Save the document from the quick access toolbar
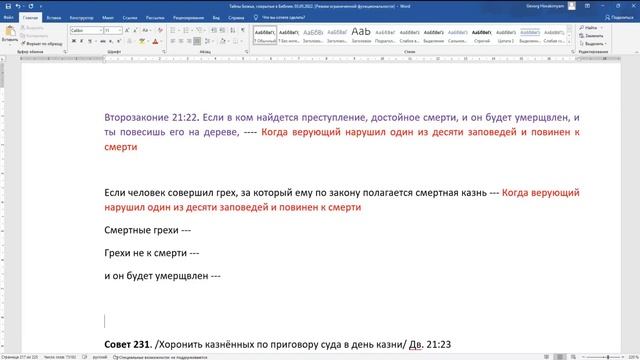640x360 pixels. click(8, 6)
